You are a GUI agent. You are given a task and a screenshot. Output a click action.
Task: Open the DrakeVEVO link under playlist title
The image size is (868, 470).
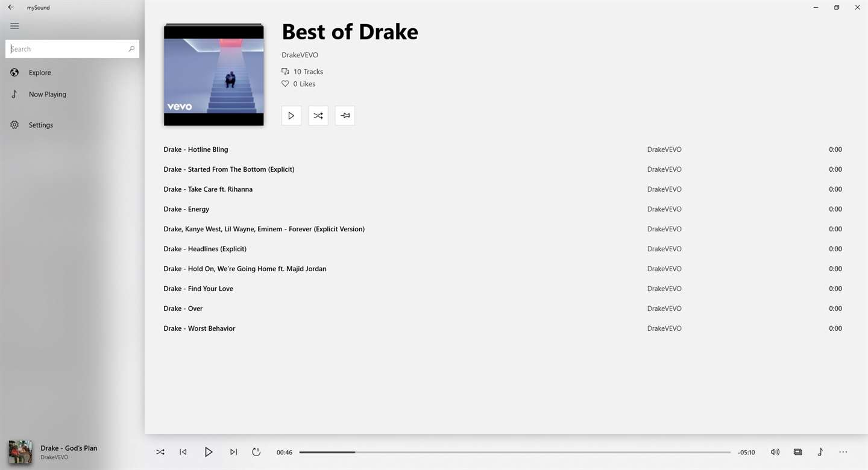[300, 55]
